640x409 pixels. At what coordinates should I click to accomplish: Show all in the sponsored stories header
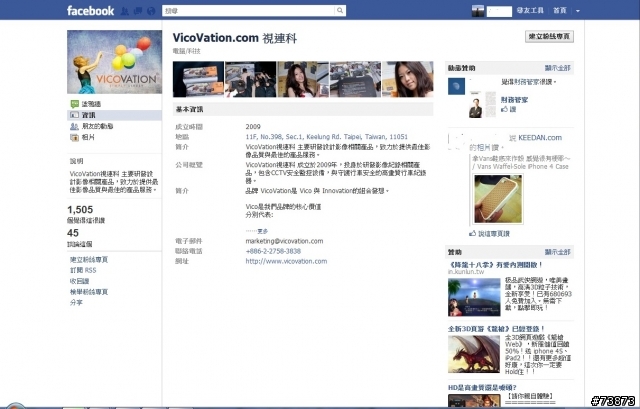point(558,68)
